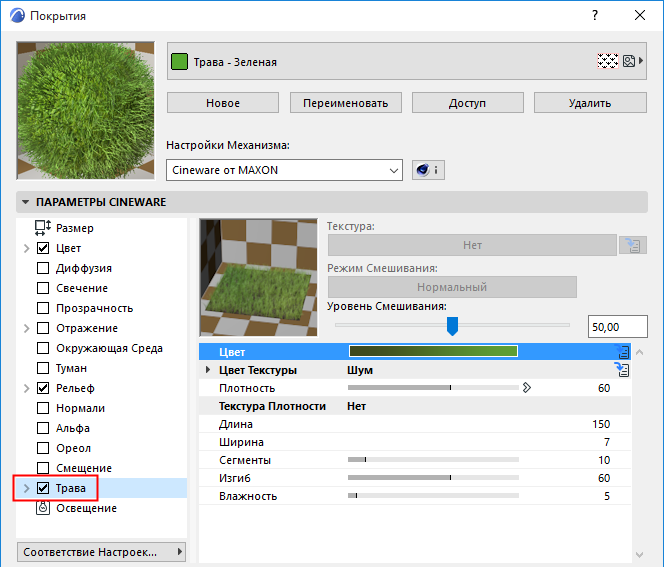664x567 pixels.
Task: Click the Влажность slider bar
Action: pyautogui.click(x=433, y=495)
